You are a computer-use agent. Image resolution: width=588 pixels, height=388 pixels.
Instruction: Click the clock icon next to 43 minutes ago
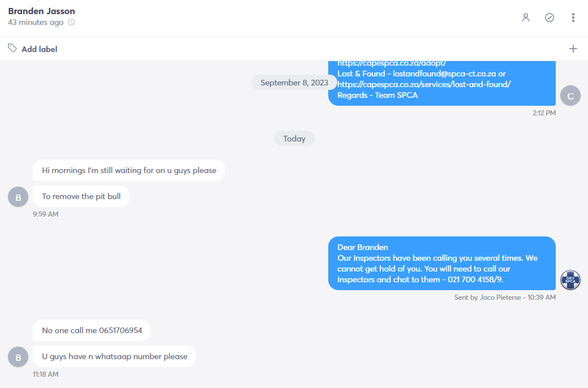pos(71,22)
